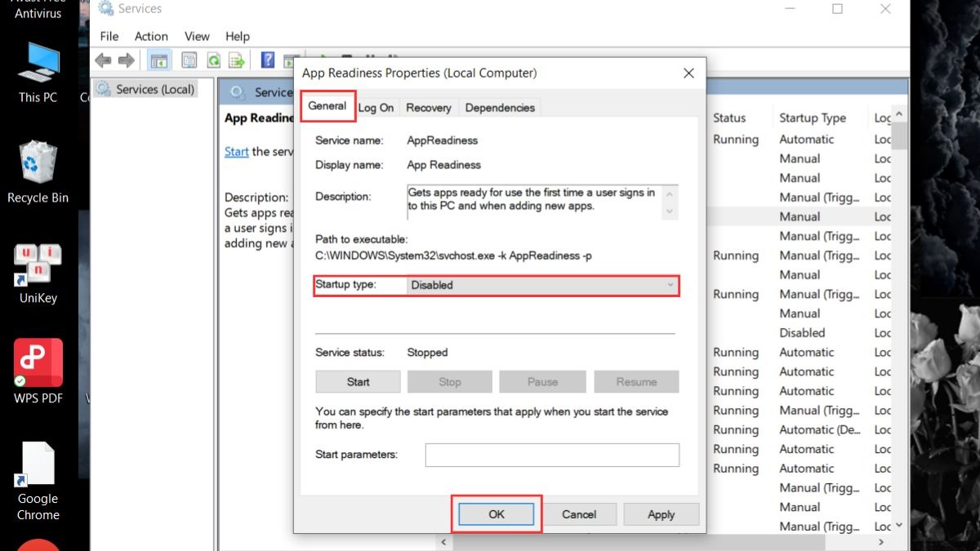This screenshot has width=980, height=551.
Task: Click the Export List toolbar icon
Action: pyautogui.click(x=237, y=60)
